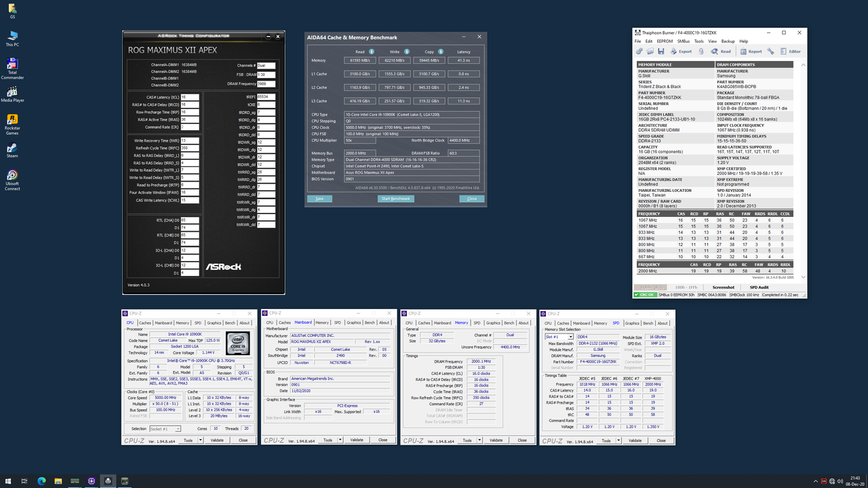The image size is (868, 488).
Task: Launch Total Commander from the desktop
Action: tap(12, 68)
